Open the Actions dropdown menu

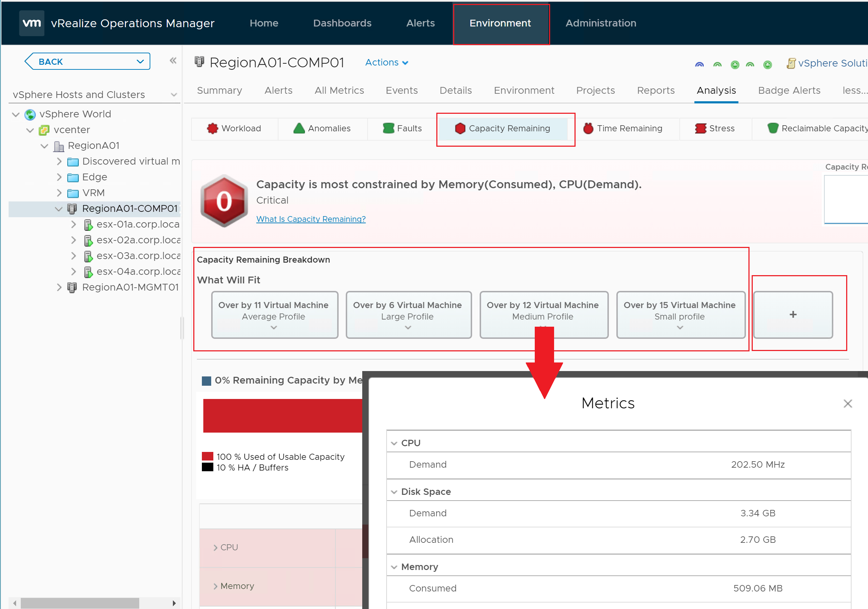tap(386, 62)
